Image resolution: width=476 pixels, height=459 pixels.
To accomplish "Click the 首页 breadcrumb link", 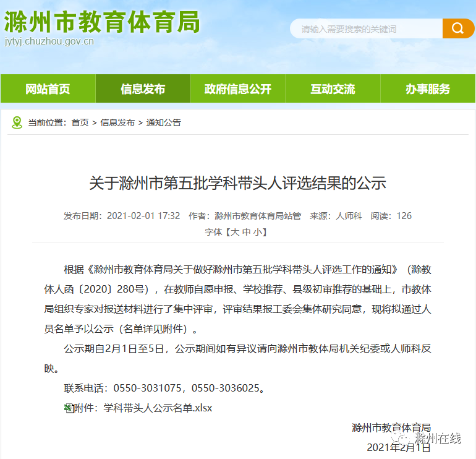I will 80,122.
